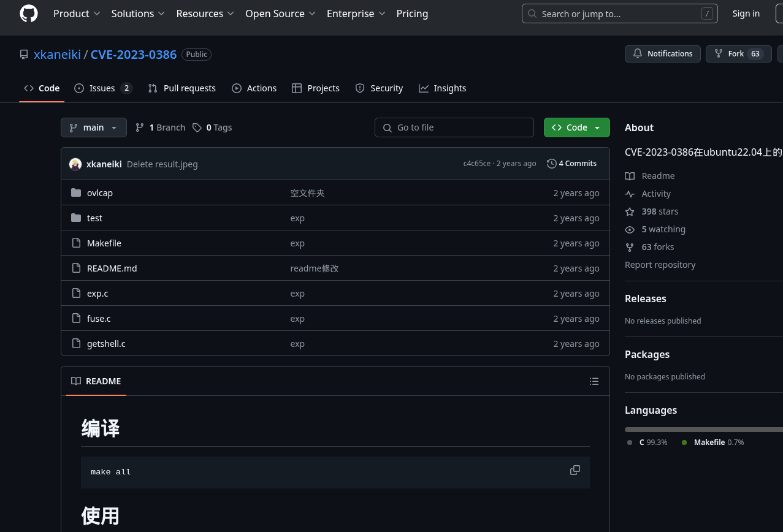Click the Makefile file icon
This screenshot has height=532, width=783.
76,243
